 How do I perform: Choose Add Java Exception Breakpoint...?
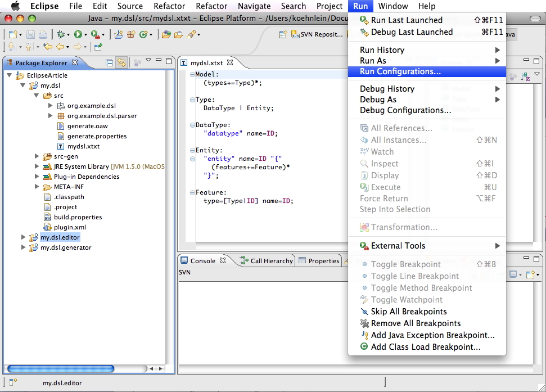[x=427, y=335]
